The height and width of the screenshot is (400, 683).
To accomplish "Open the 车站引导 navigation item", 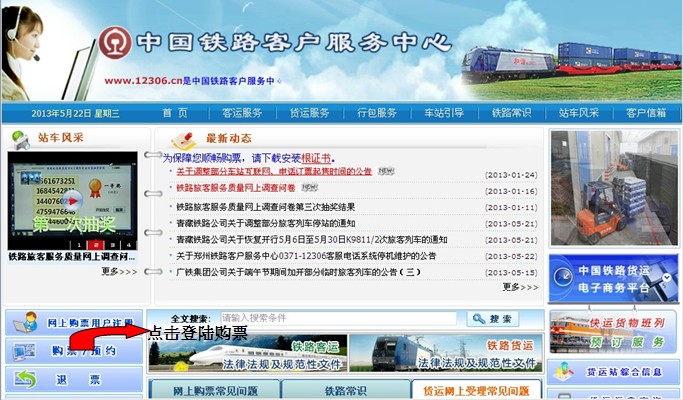I will (444, 113).
